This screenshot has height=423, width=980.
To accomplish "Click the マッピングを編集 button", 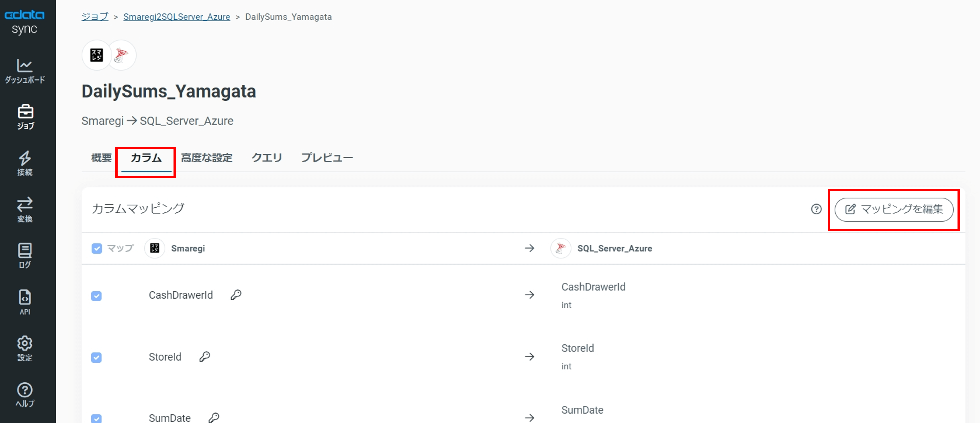I will click(894, 209).
